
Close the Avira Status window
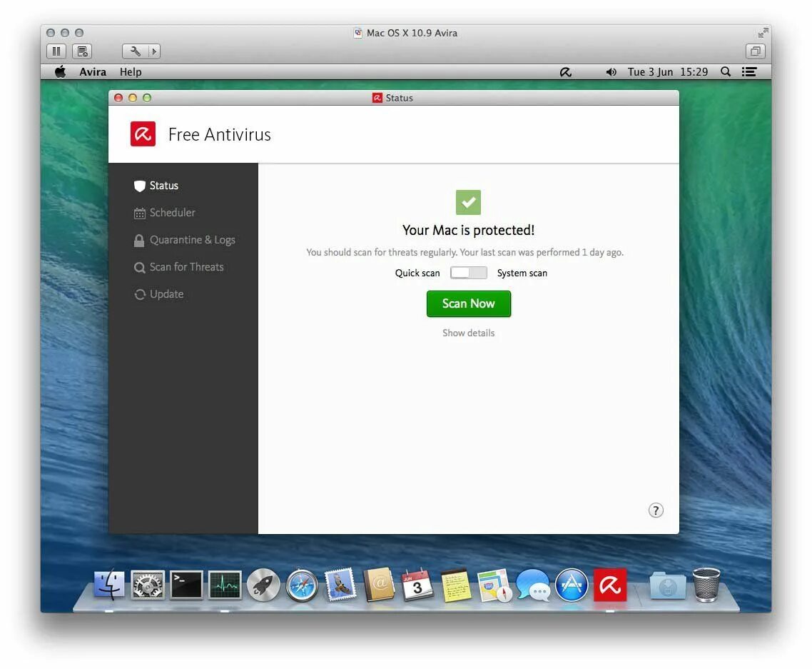(x=118, y=98)
